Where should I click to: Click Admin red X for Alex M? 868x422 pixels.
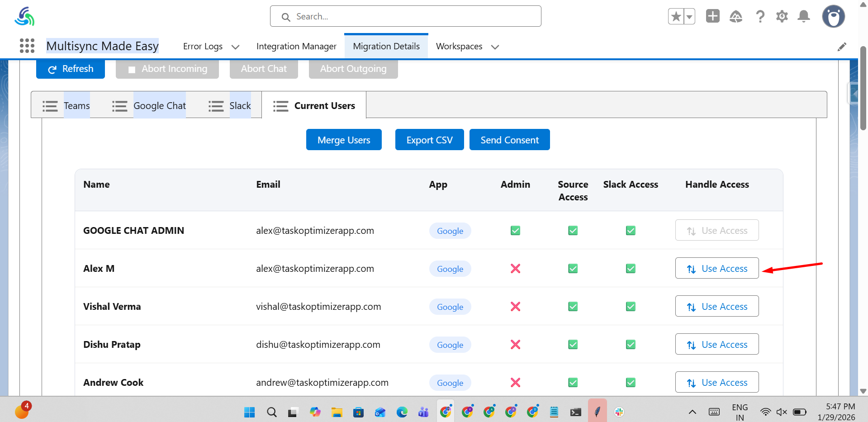tap(515, 269)
